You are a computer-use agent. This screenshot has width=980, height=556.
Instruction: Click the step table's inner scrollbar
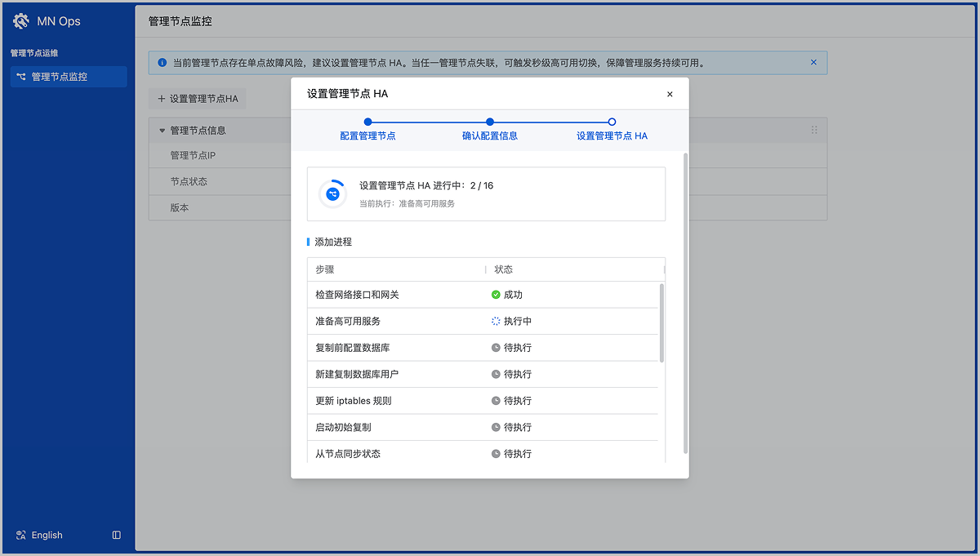pyautogui.click(x=661, y=322)
